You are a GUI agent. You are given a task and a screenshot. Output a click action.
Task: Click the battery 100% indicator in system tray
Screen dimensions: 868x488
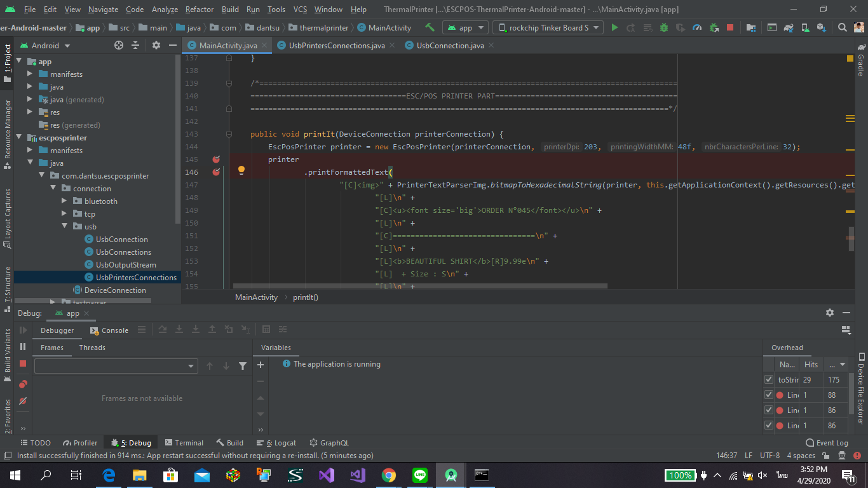click(x=679, y=475)
